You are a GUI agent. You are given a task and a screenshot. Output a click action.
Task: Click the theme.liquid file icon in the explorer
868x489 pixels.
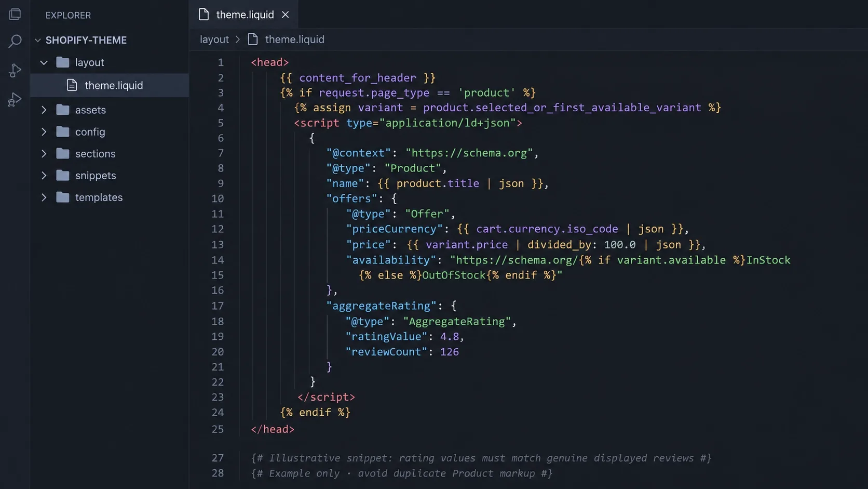[x=72, y=85]
